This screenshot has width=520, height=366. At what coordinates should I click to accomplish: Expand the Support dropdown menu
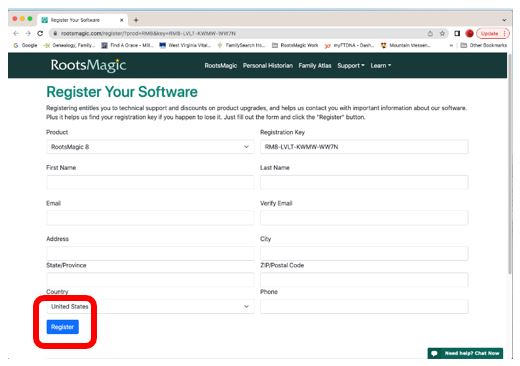tap(351, 66)
